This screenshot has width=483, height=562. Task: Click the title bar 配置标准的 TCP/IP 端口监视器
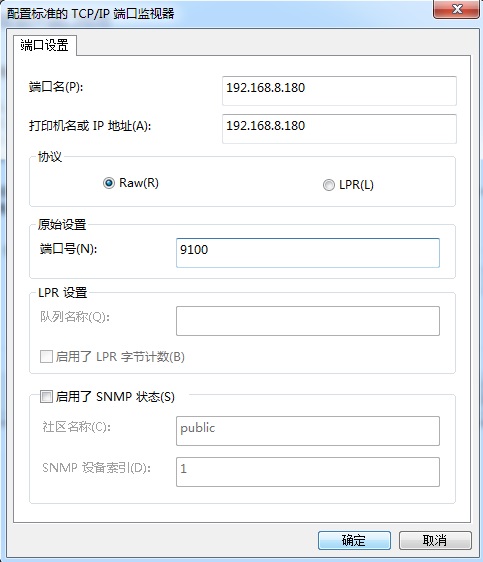(90, 14)
